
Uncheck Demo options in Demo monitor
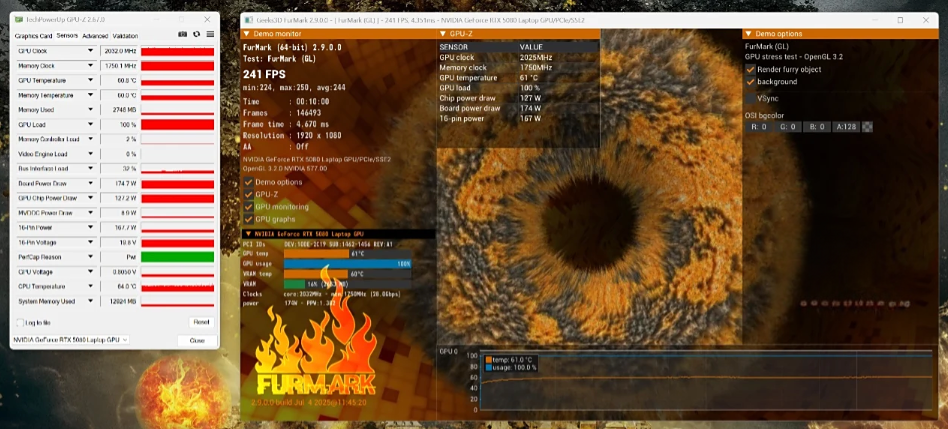[248, 182]
